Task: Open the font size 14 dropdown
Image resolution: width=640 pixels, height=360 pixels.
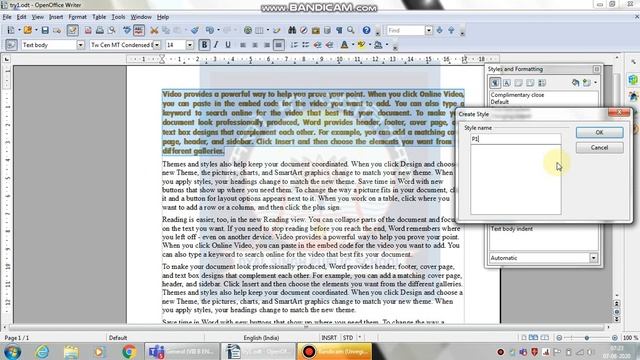Action: pyautogui.click(x=190, y=45)
